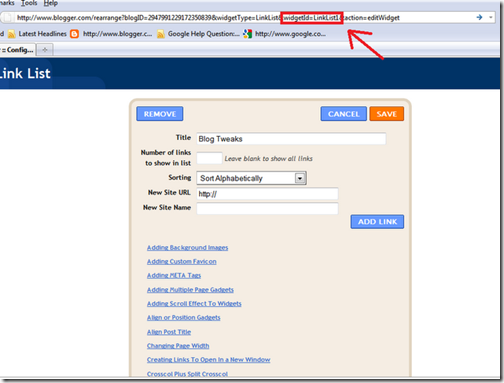Open the address bar history dropdown arrow
Screen dimensions: 504x383
[x=491, y=17]
